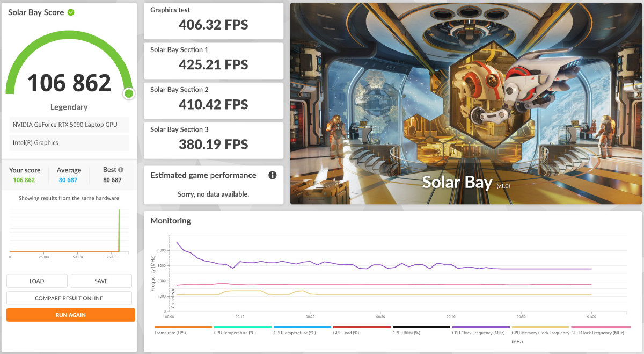Click the Solar Bay (v1.0) title overlay
Viewport: 644px width, 354px height.
coord(466,182)
